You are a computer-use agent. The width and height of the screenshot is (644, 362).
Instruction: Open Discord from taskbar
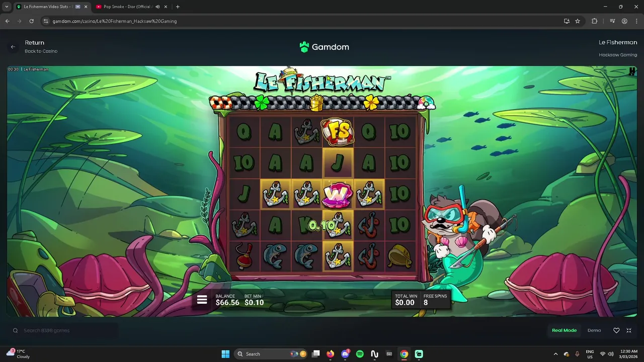[345, 354]
